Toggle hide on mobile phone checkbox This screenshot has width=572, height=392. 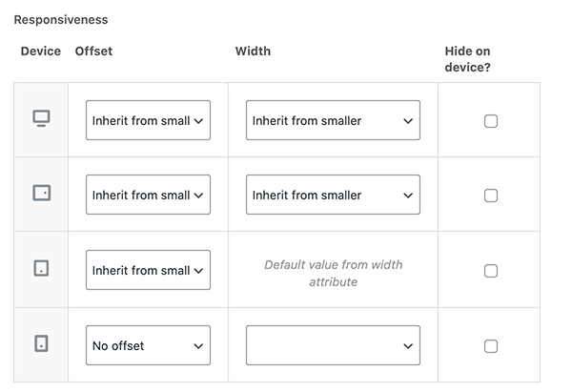(x=491, y=346)
